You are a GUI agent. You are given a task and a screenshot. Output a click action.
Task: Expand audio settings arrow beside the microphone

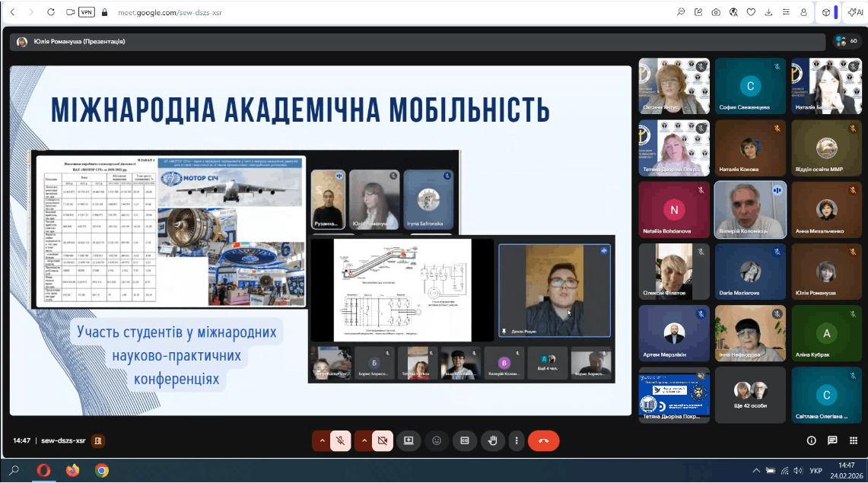point(322,440)
